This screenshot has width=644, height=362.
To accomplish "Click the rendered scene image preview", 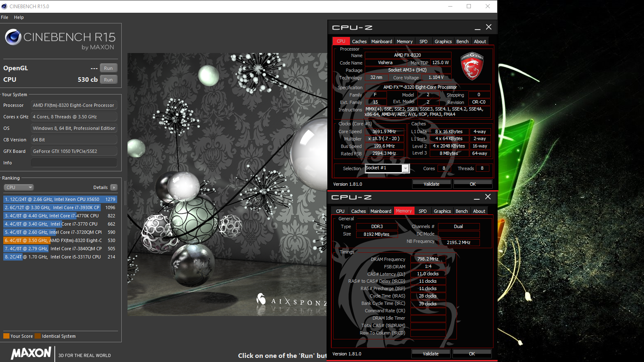I will [227, 184].
